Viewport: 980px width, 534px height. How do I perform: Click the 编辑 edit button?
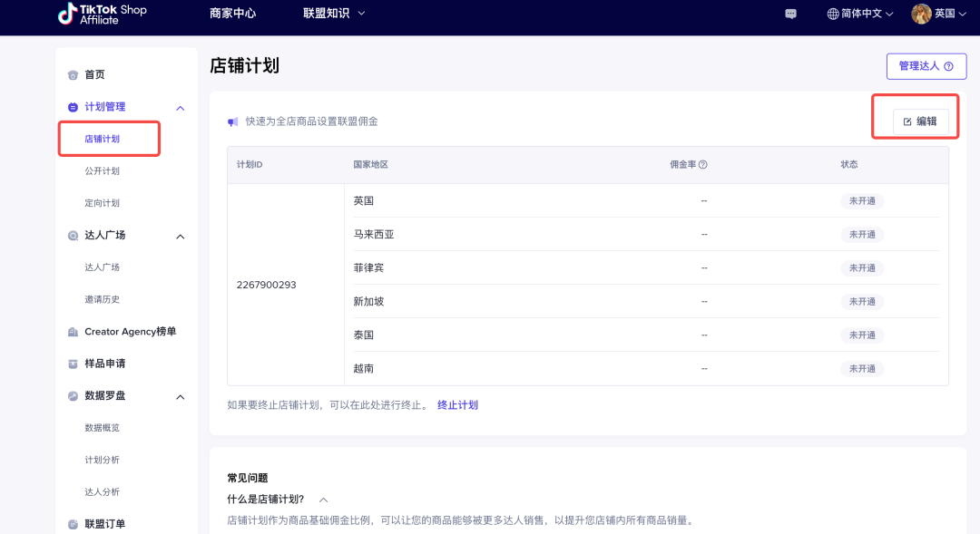pyautogui.click(x=920, y=121)
